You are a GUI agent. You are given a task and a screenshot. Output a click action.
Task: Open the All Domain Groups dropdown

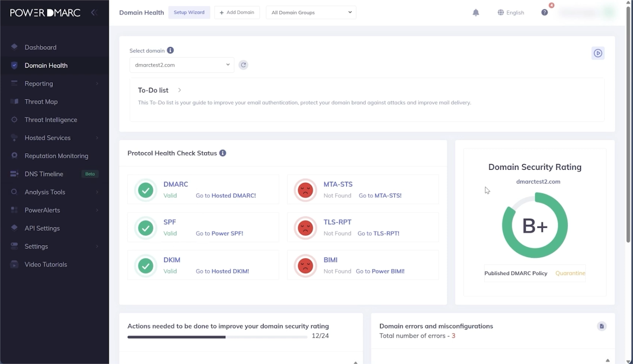311,13
